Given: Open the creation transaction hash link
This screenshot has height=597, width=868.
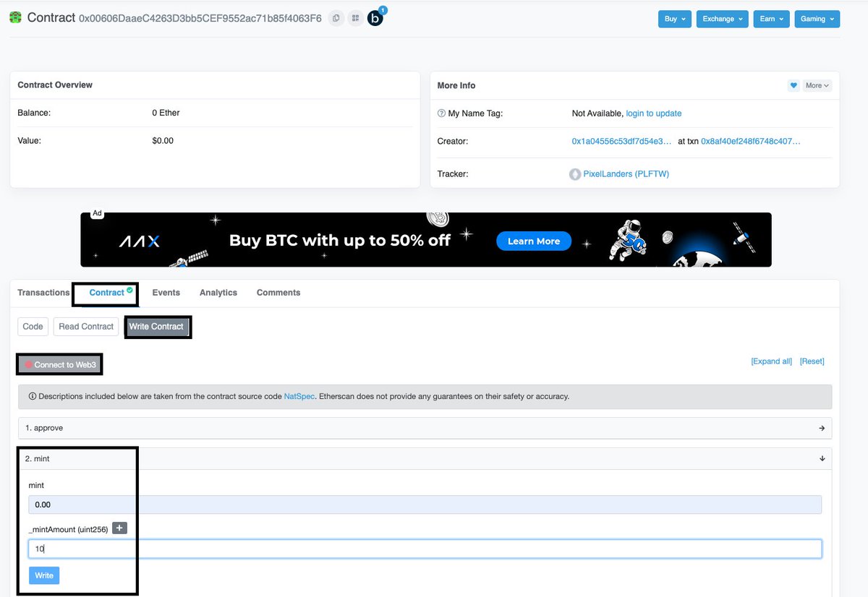Looking at the screenshot, I should (751, 142).
